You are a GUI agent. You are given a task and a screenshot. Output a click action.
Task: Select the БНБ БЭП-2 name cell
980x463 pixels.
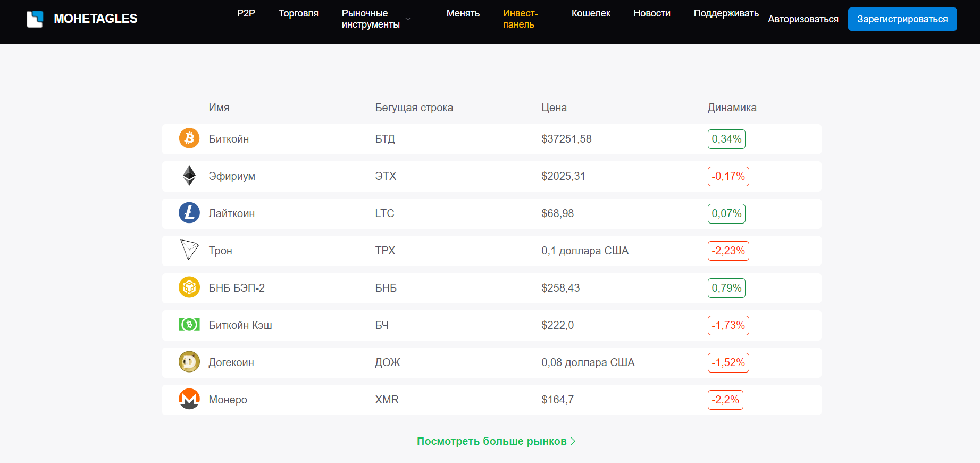pyautogui.click(x=237, y=288)
